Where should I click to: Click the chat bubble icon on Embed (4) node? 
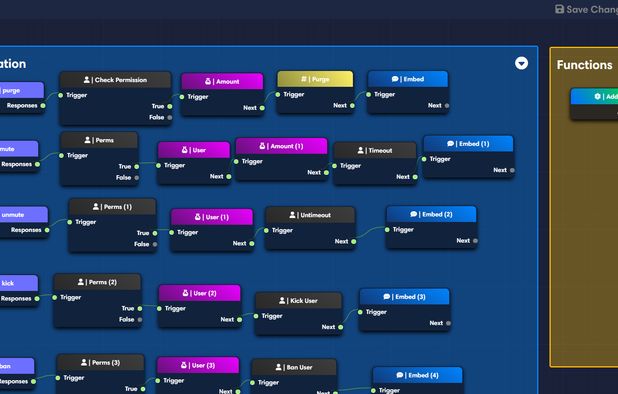400,375
